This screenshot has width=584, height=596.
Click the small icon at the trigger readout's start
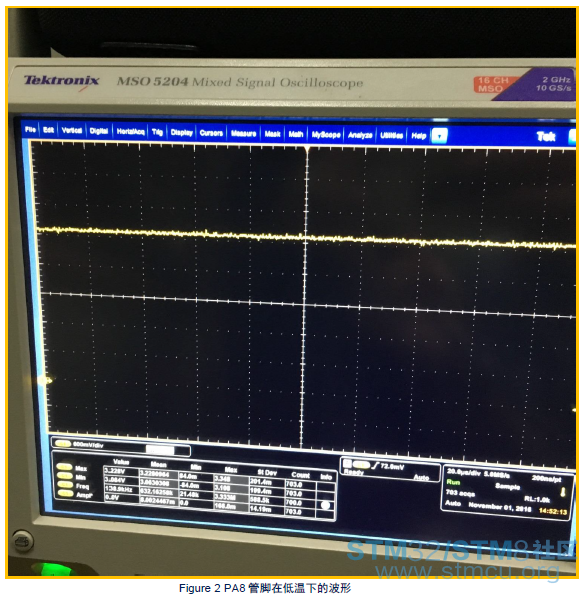[347, 464]
